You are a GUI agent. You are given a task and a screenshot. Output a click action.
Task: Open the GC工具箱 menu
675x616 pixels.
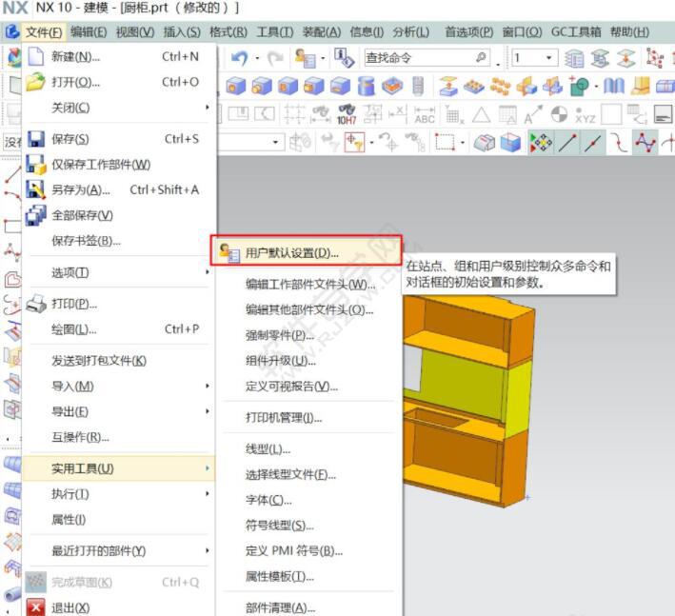coord(576,32)
